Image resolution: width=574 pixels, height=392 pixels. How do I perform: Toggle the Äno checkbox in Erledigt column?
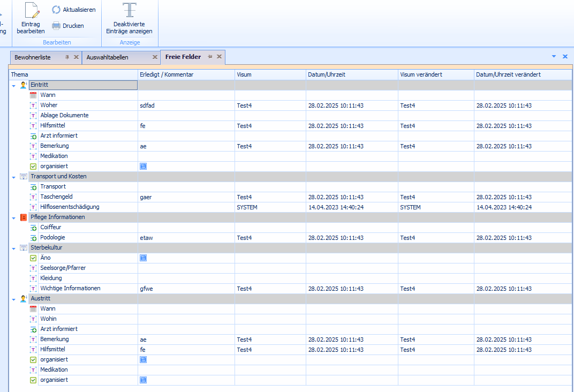(x=143, y=258)
